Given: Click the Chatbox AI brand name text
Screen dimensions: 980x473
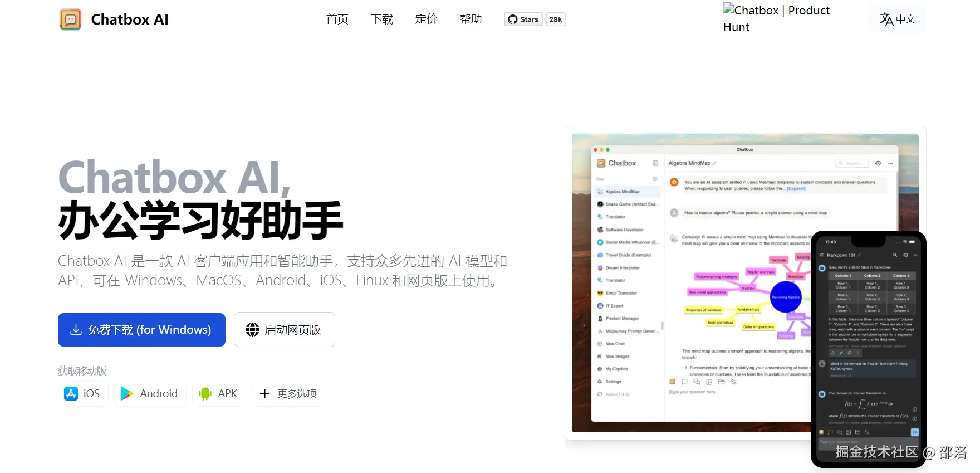Looking at the screenshot, I should (x=130, y=19).
